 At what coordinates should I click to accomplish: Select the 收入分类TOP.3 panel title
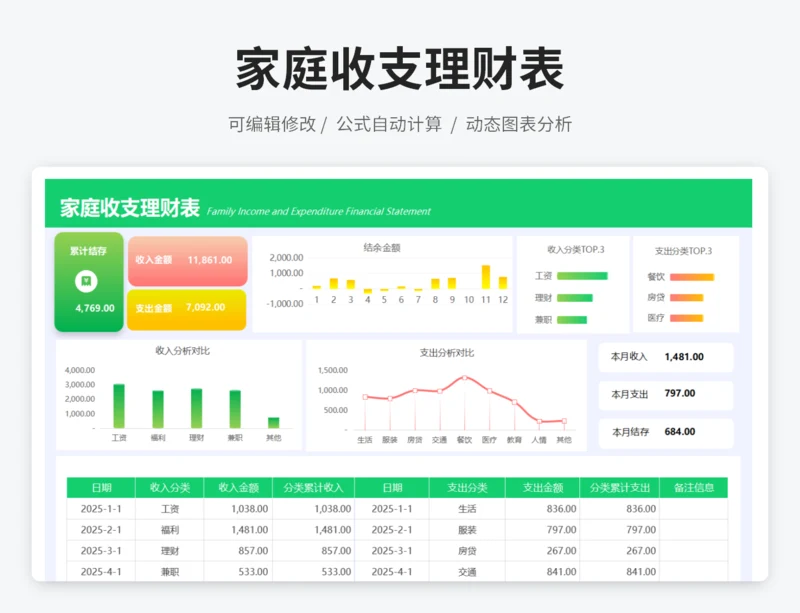pos(576,250)
